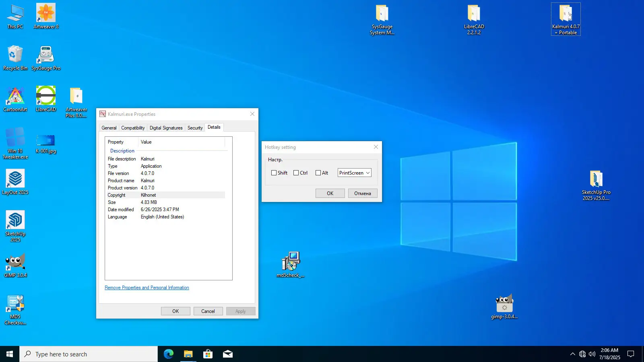Select the LibreCAD shortcut icon

(x=46, y=97)
